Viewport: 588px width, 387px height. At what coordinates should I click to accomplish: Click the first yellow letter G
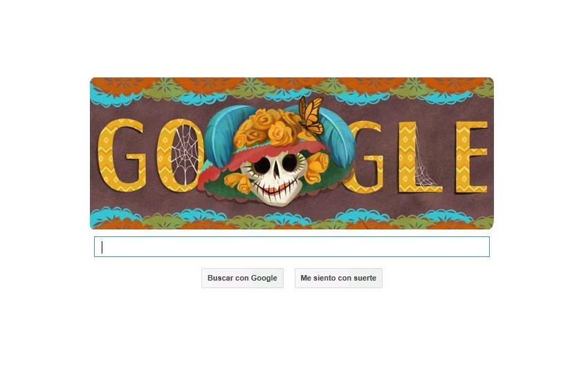point(121,155)
